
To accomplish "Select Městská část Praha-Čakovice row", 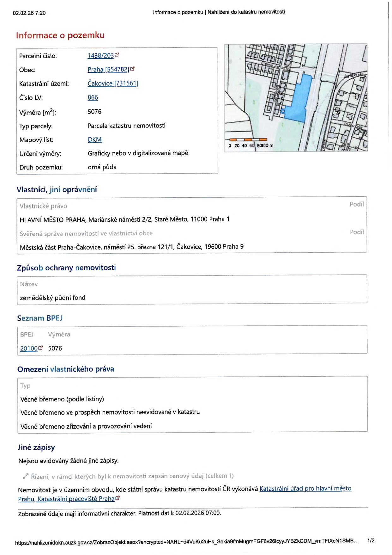I will (132, 247).
